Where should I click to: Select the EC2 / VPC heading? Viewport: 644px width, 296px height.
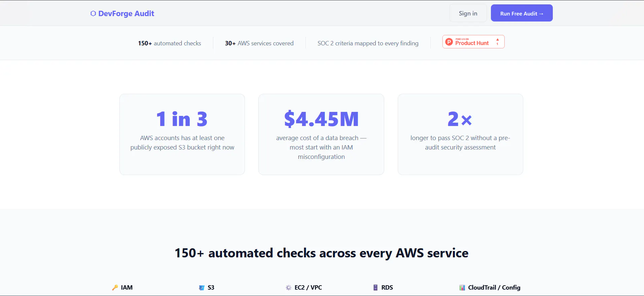(x=308, y=288)
